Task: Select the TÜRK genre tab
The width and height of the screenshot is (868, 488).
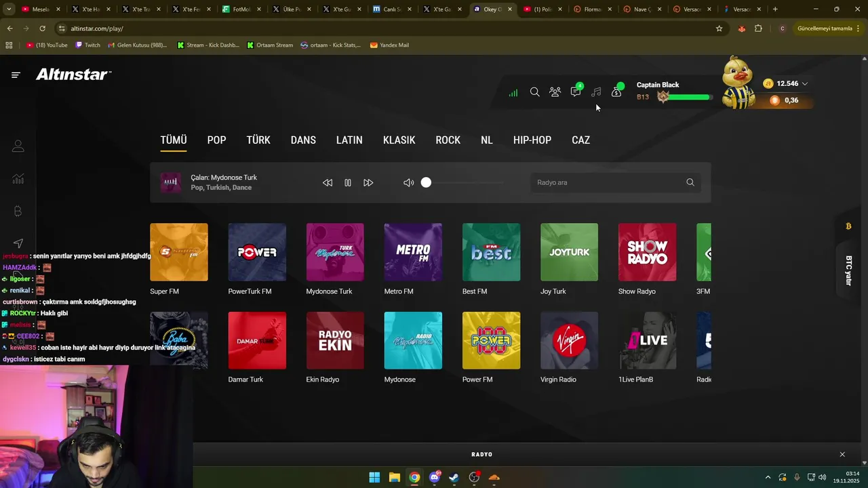Action: pos(258,140)
